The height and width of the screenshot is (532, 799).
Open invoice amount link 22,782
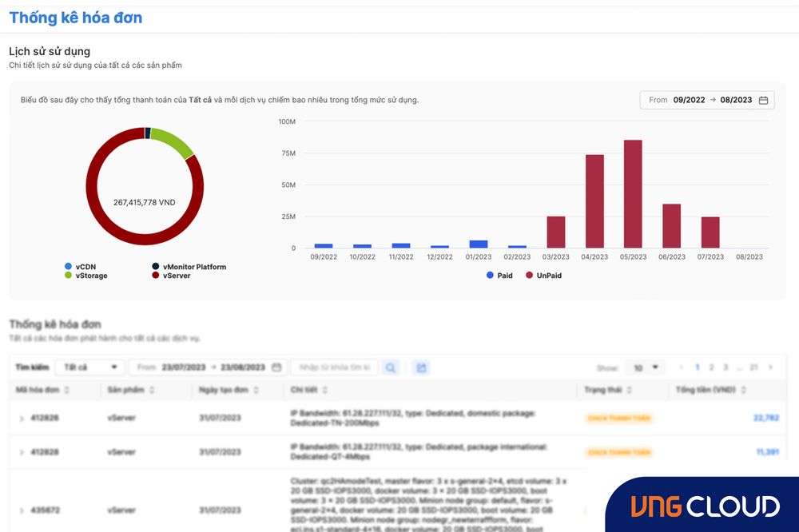coord(767,417)
